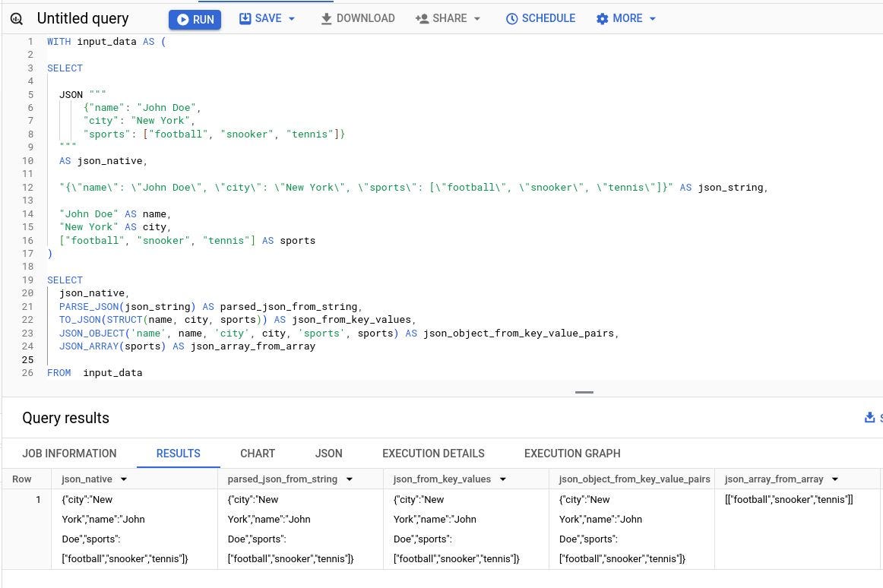The image size is (883, 588).
Task: Click the Schedule clock icon
Action: 511,18
